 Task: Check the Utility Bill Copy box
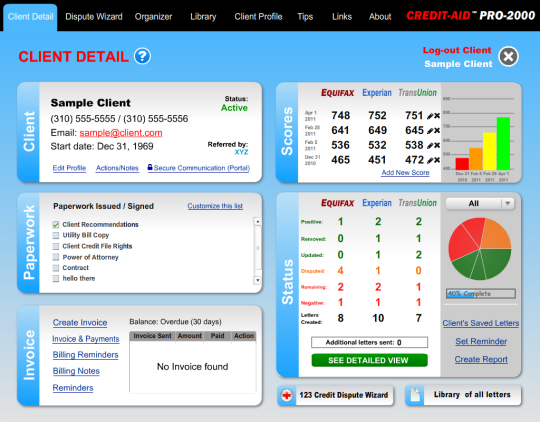click(x=55, y=235)
